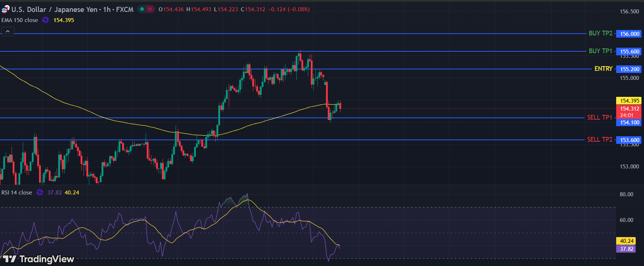This screenshot has width=644, height=266.
Task: Select the SELL TP1 line label
Action: point(600,117)
